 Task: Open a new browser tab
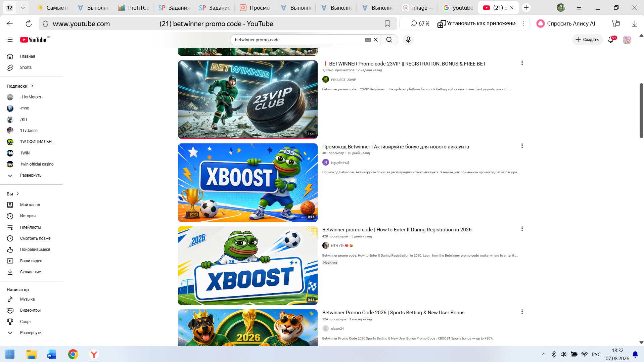tap(526, 8)
